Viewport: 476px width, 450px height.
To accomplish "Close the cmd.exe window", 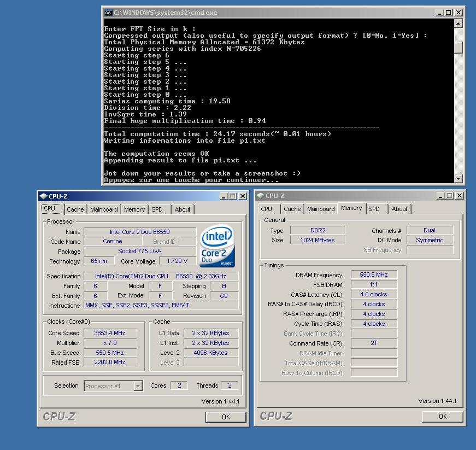I will pyautogui.click(x=459, y=13).
